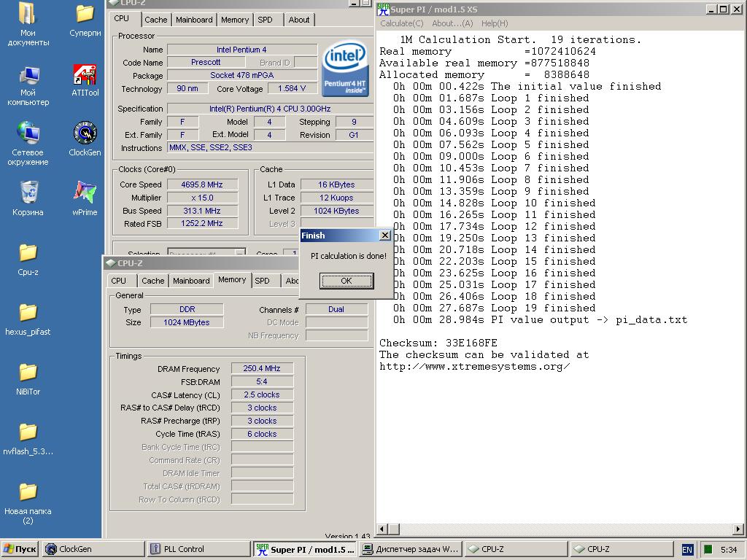Click the Core Voltage 1.584 V value
The width and height of the screenshot is (747, 560).
coord(291,88)
